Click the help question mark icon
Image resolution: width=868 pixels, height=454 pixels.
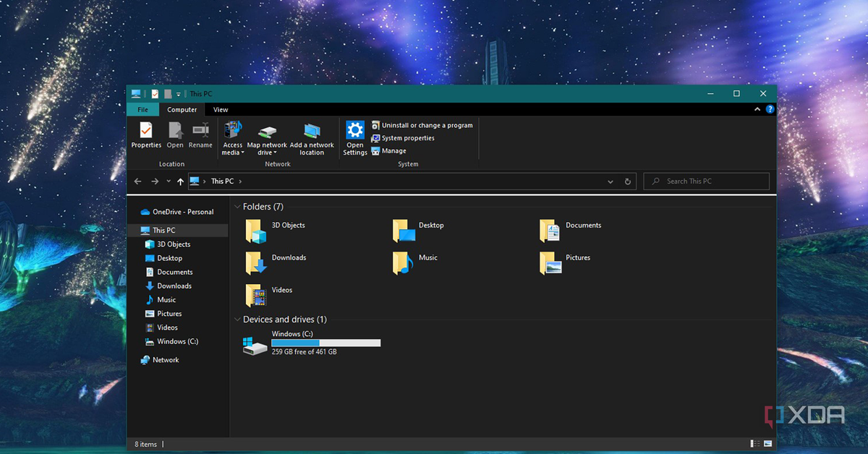click(x=770, y=110)
